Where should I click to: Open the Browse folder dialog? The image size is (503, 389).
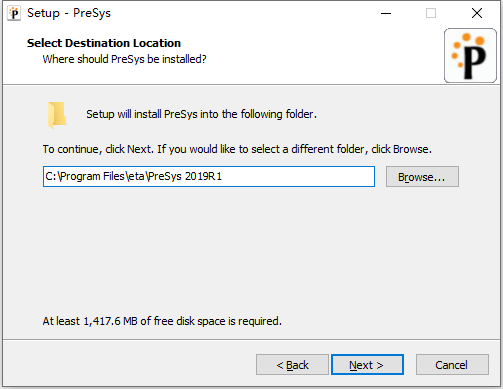pyautogui.click(x=422, y=177)
